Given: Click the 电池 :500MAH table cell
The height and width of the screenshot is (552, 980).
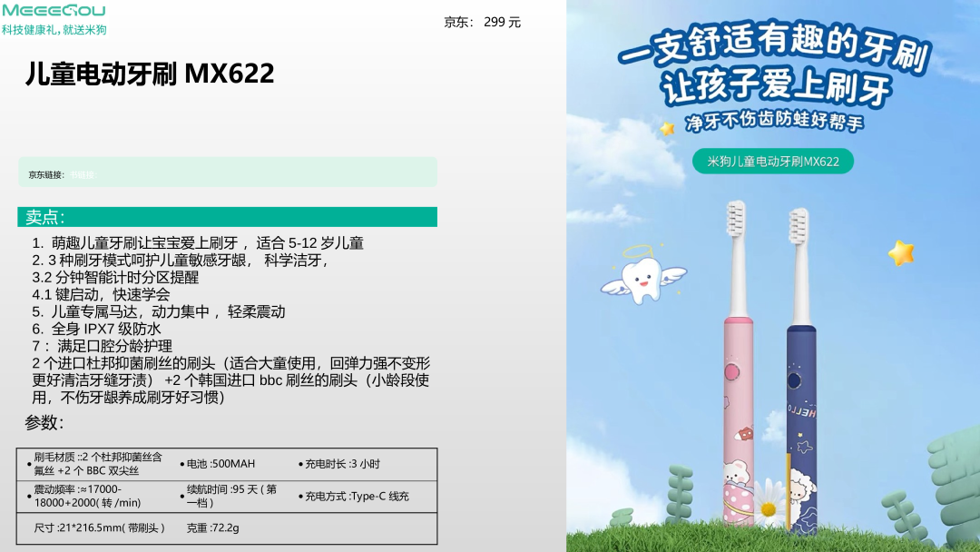Looking at the screenshot, I should (220, 464).
